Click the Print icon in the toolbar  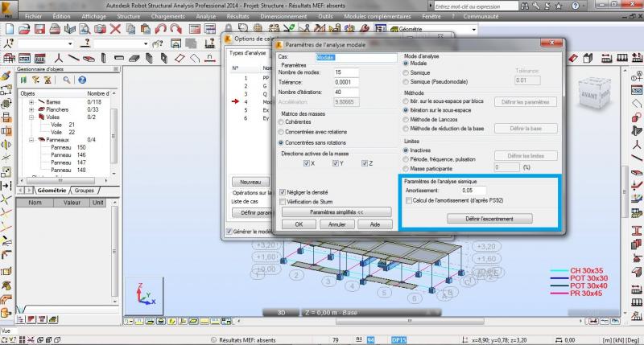(x=55, y=29)
